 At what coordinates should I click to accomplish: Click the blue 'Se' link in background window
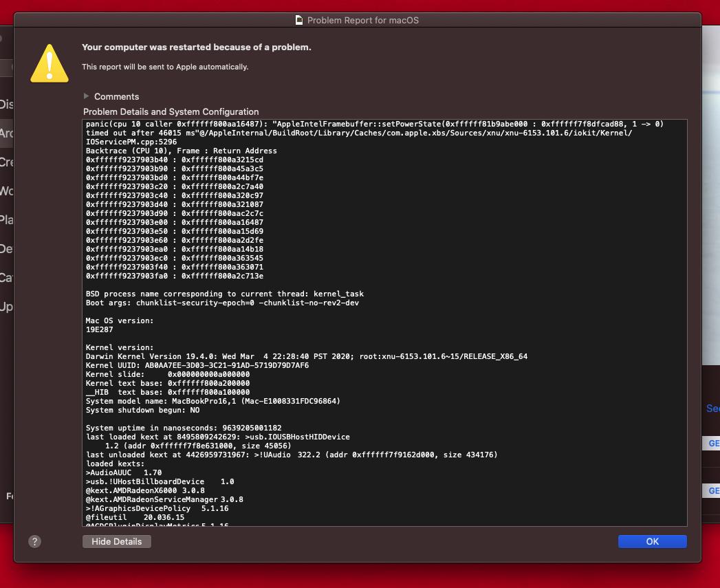712,409
